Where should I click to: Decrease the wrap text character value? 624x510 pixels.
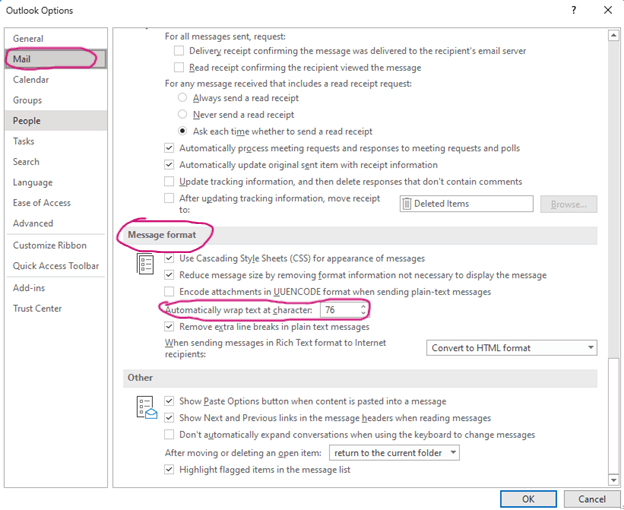coord(363,313)
